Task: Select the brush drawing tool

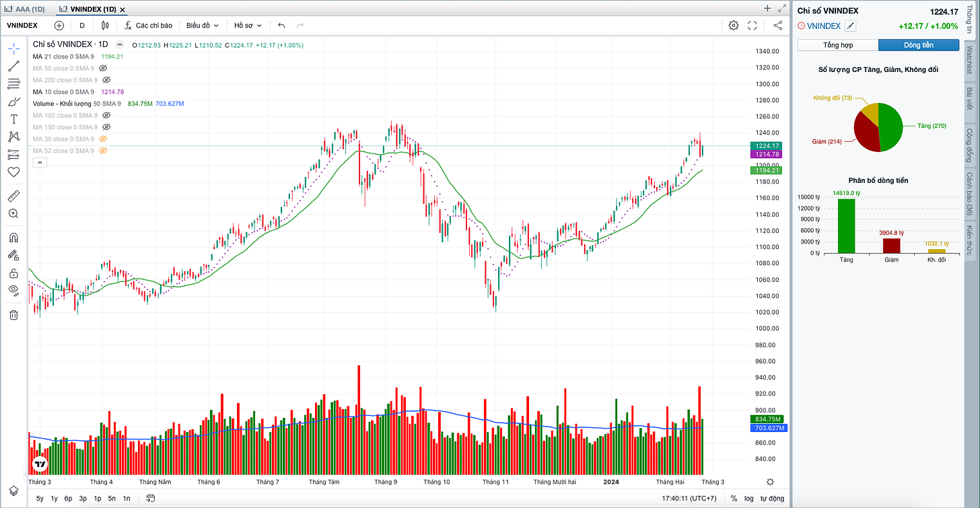Action: 13,102
